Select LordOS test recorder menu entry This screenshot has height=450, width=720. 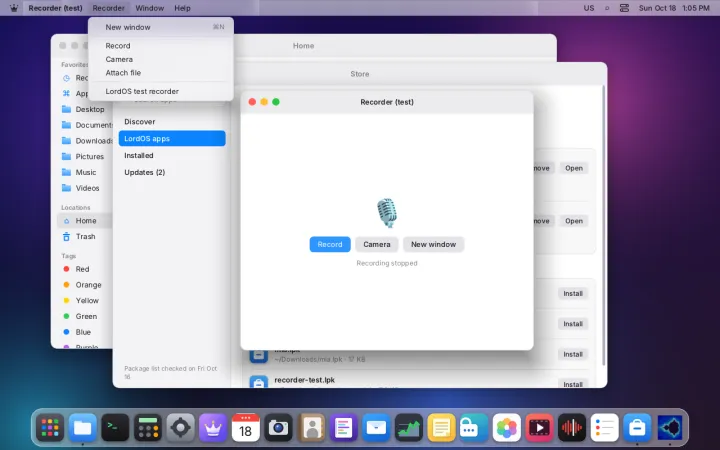(x=161, y=91)
